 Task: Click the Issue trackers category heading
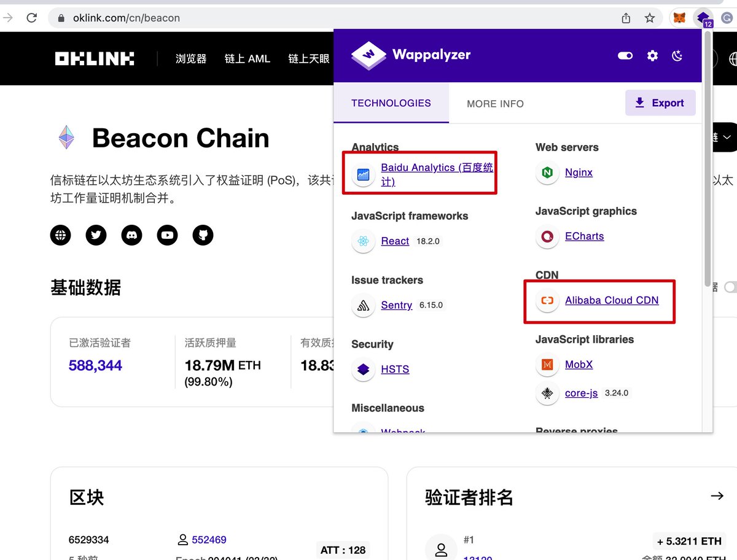pos(387,280)
